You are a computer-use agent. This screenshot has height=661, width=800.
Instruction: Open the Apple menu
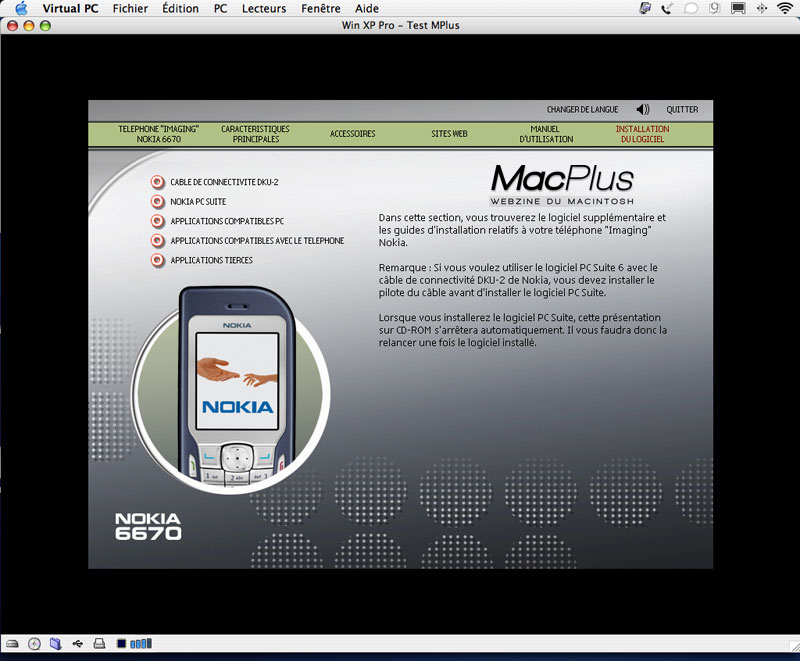pyautogui.click(x=21, y=8)
